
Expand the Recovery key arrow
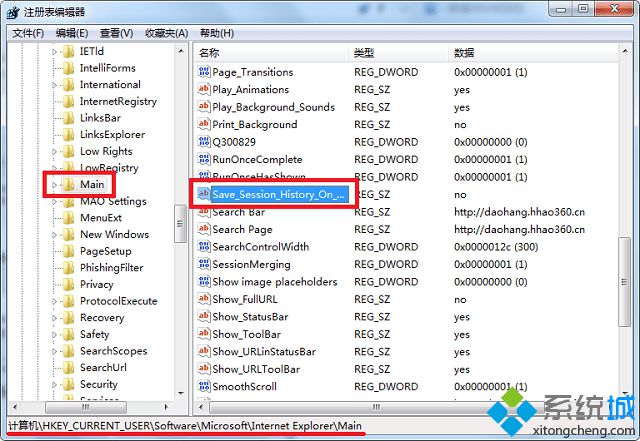(54, 318)
